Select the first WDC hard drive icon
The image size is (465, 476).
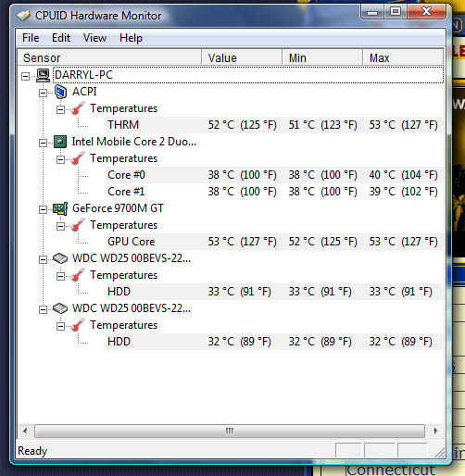tap(60, 258)
